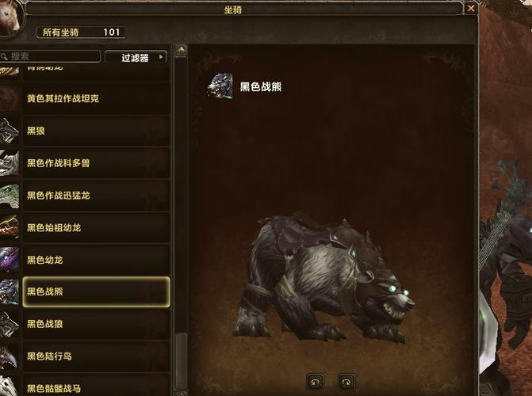The width and height of the screenshot is (532, 396).
Task: Click the 黑色战狼 war wolf icon
Action: point(10,325)
